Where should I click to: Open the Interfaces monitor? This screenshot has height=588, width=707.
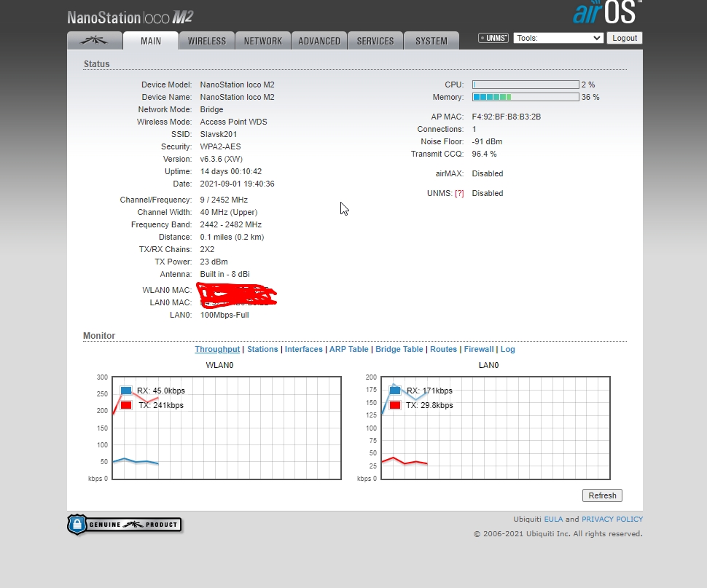304,349
